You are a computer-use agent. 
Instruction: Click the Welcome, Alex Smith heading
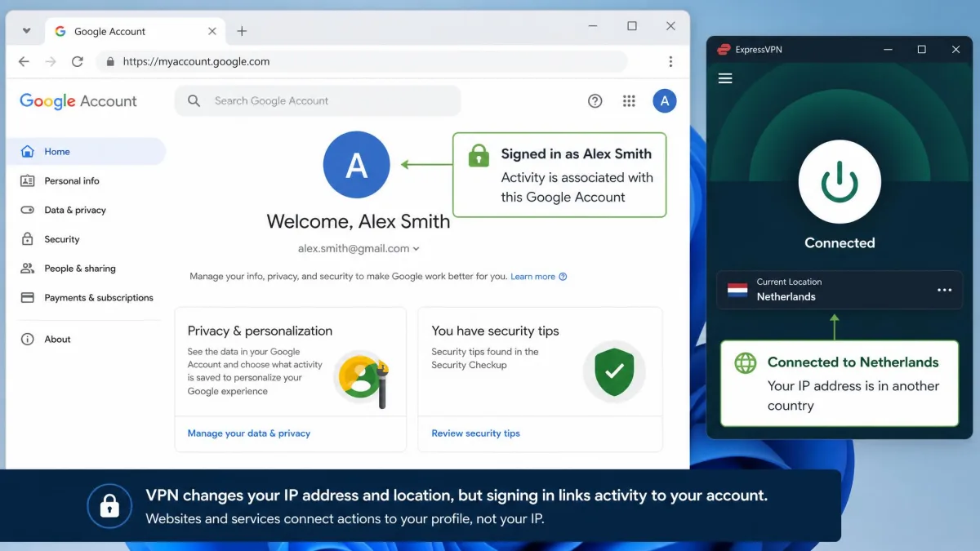coord(359,221)
